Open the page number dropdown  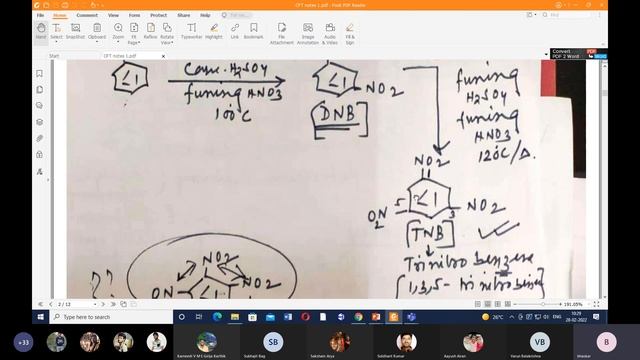click(x=95, y=304)
